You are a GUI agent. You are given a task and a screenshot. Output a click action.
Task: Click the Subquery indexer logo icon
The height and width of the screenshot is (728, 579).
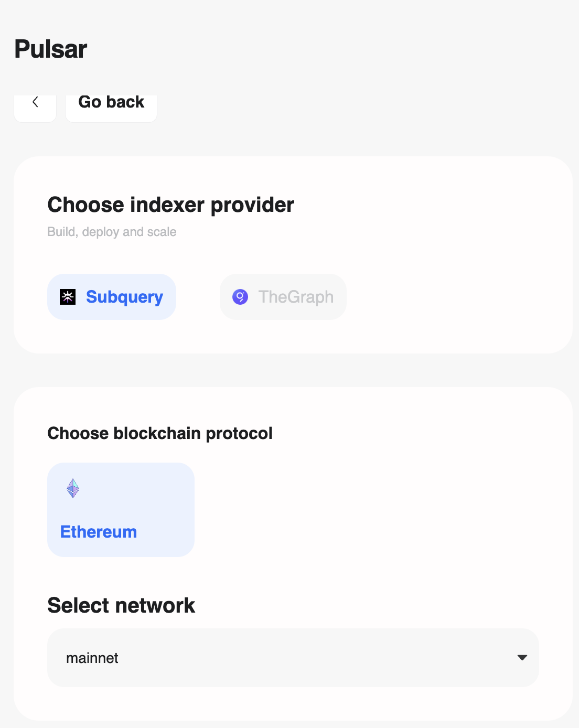[68, 296]
